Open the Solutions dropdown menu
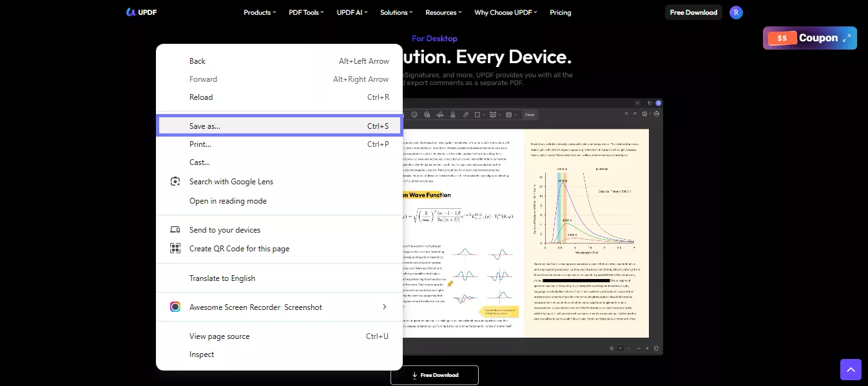This screenshot has height=386, width=868. pyautogui.click(x=396, y=12)
